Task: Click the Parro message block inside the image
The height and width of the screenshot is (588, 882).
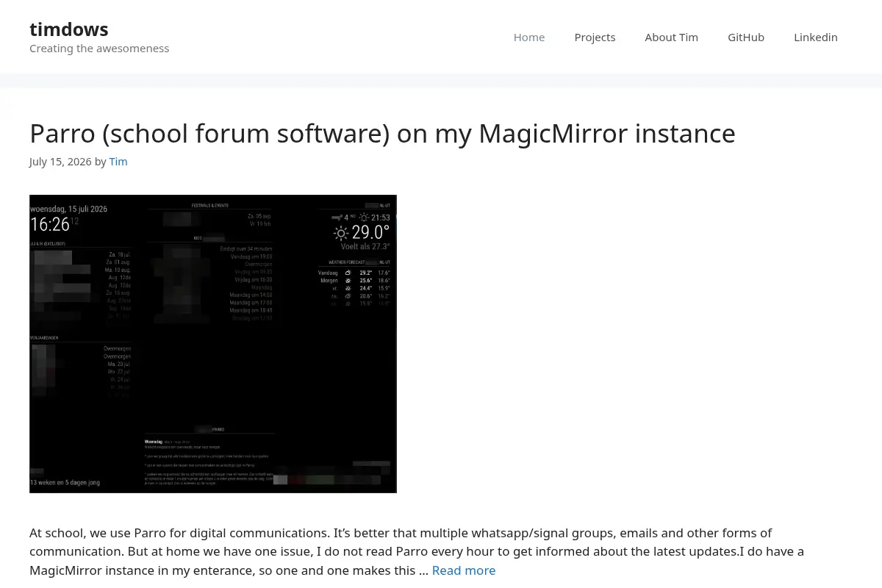Action: coord(209,462)
